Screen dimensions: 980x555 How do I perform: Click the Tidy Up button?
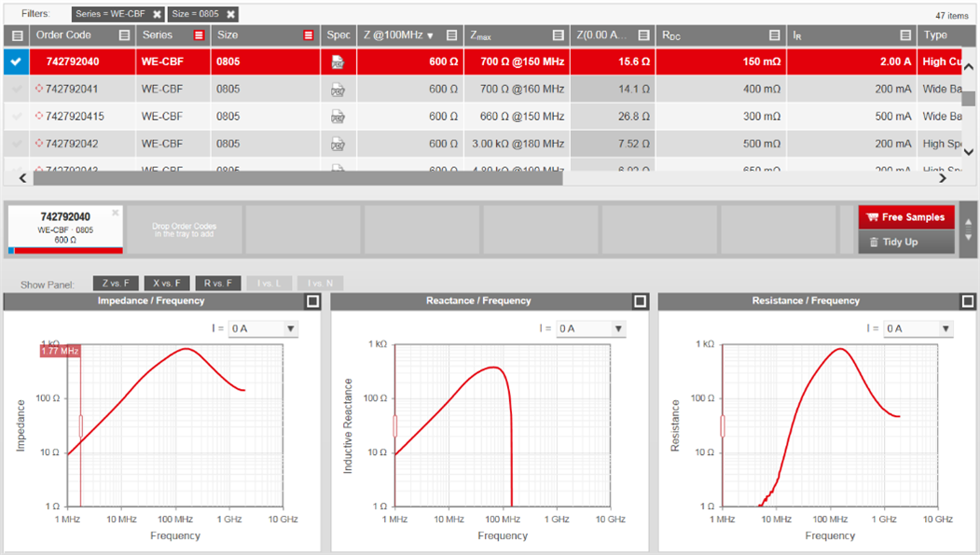coord(906,242)
